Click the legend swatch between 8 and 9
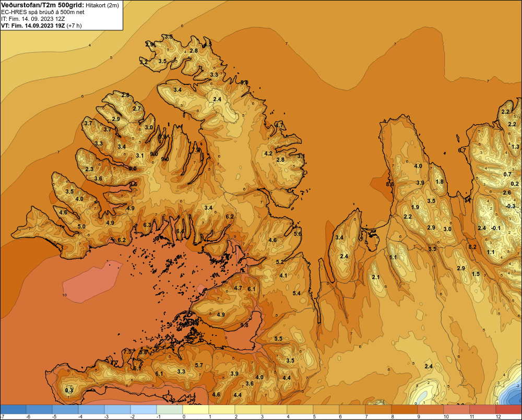This screenshot has height=420, width=522. pos(405,410)
